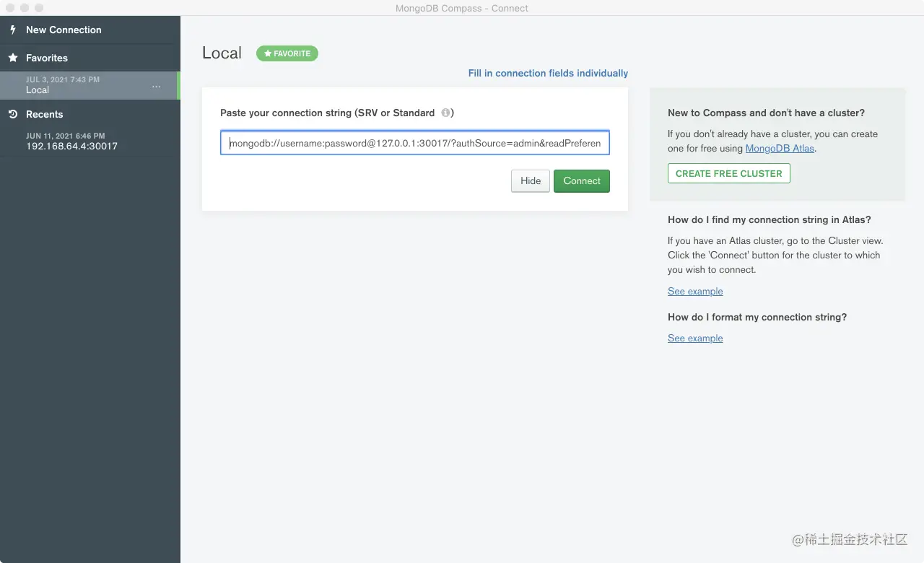
Task: Click the lightning bolt New Connection icon
Action: (x=13, y=30)
